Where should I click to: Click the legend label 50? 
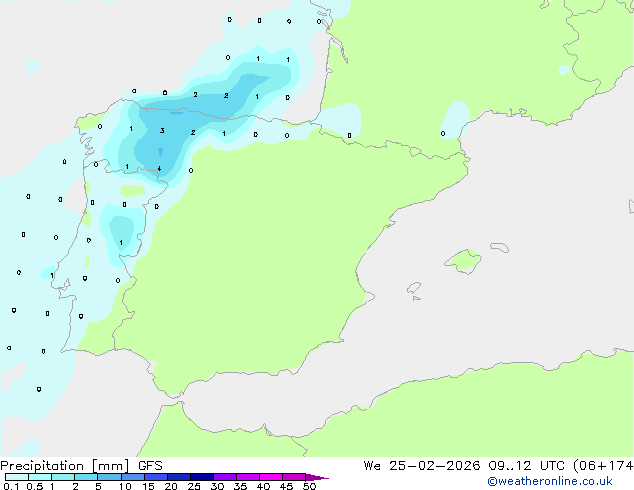309,486
